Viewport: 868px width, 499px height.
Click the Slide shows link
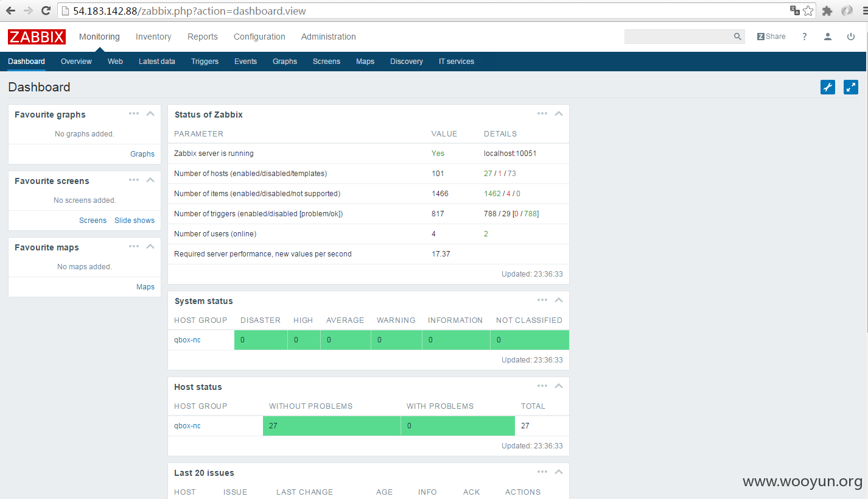pos(135,221)
